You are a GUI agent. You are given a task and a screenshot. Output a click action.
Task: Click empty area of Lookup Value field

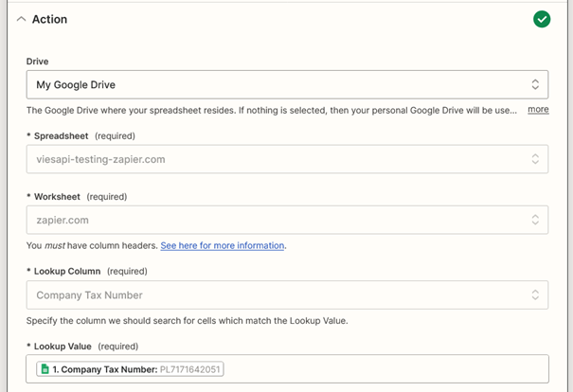coord(384,369)
